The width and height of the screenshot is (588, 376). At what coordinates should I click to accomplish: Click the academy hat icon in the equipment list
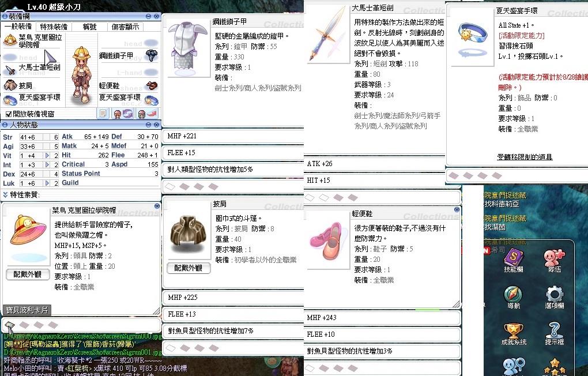point(10,40)
